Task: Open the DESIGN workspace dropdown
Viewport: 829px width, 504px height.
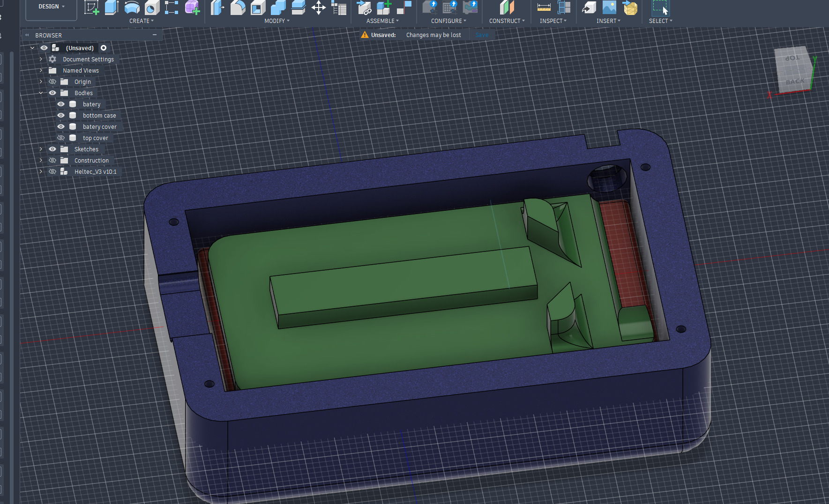Action: click(x=51, y=7)
